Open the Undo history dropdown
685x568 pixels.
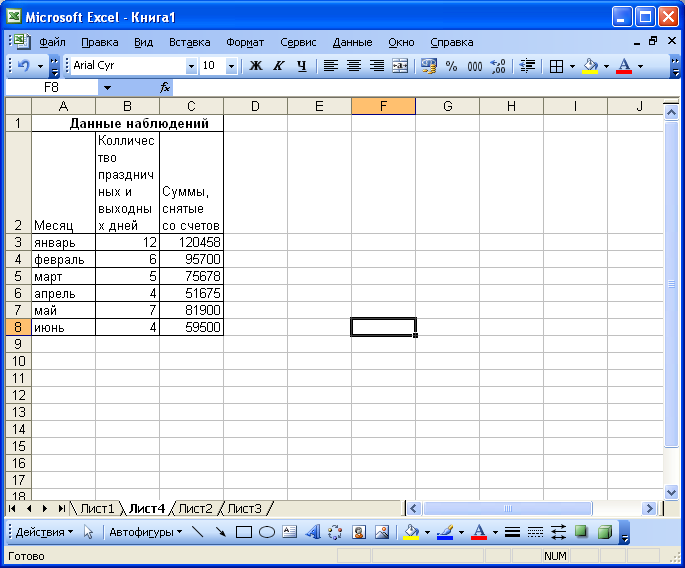click(40, 66)
